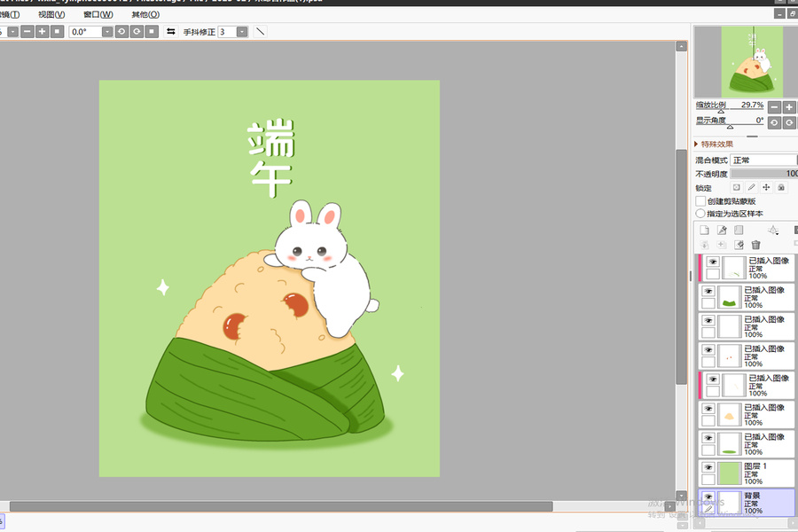Viewport: 798px width, 532px height.
Task: Hide the 图层 1 layer eye icon
Action: (708, 467)
